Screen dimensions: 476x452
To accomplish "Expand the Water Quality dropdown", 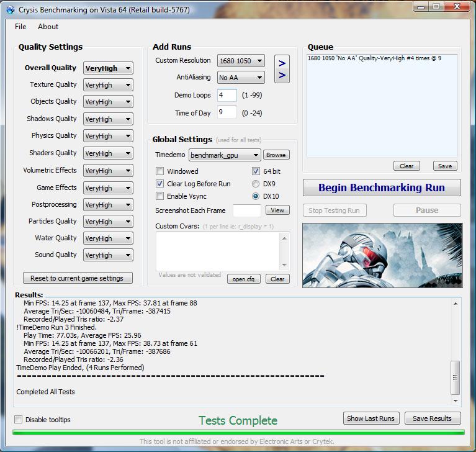I will [x=108, y=238].
